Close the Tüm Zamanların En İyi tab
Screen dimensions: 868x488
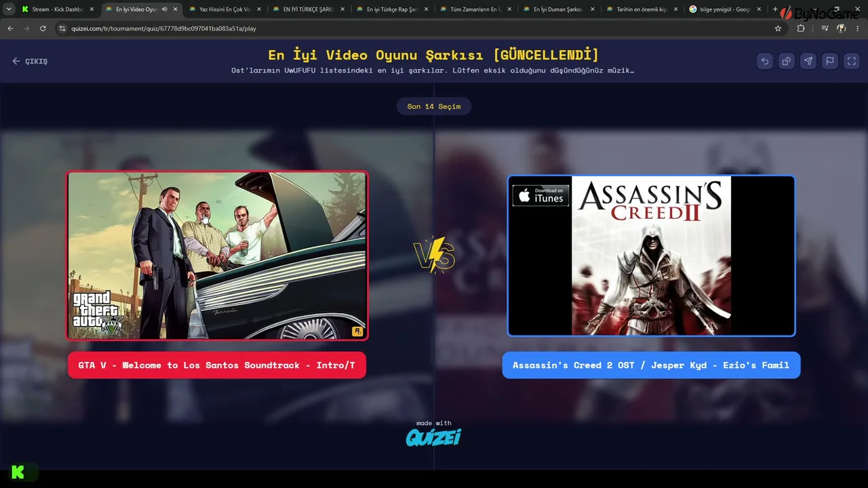[509, 9]
